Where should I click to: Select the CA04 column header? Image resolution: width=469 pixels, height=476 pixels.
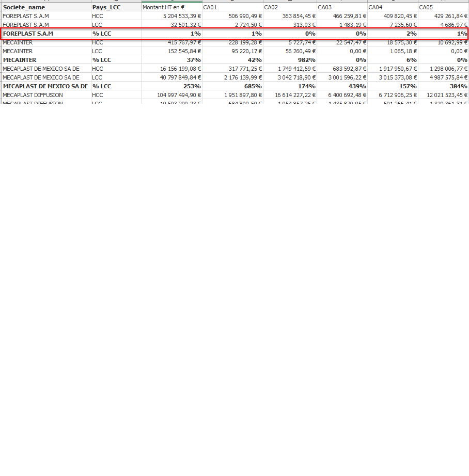tap(393, 7)
